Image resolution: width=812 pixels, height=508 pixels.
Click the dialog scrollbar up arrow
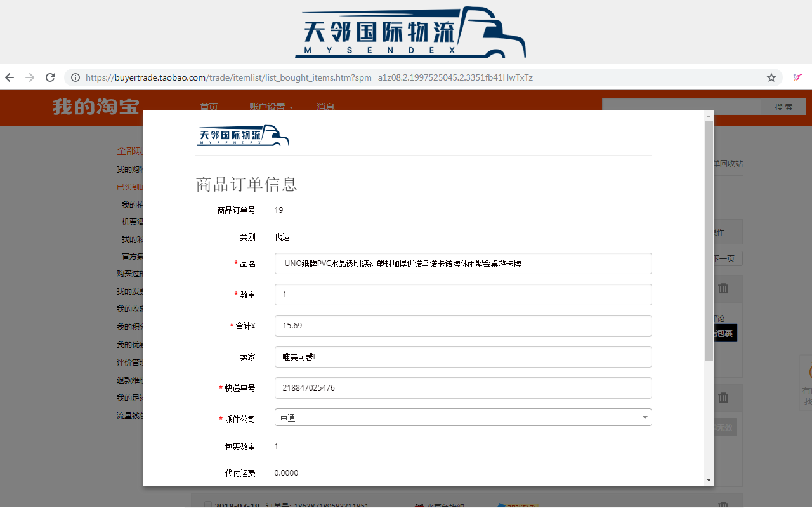click(x=709, y=116)
